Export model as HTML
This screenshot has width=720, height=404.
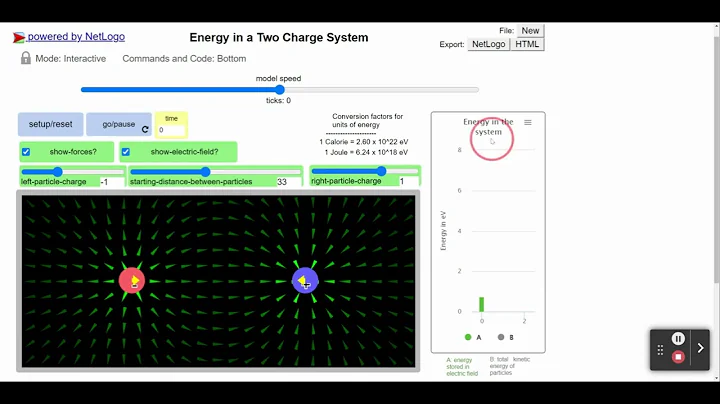(x=527, y=44)
